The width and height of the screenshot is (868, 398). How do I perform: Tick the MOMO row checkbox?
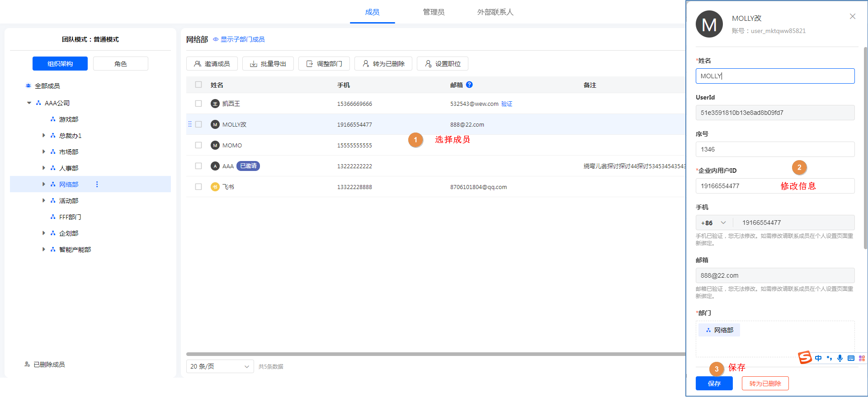pos(198,145)
